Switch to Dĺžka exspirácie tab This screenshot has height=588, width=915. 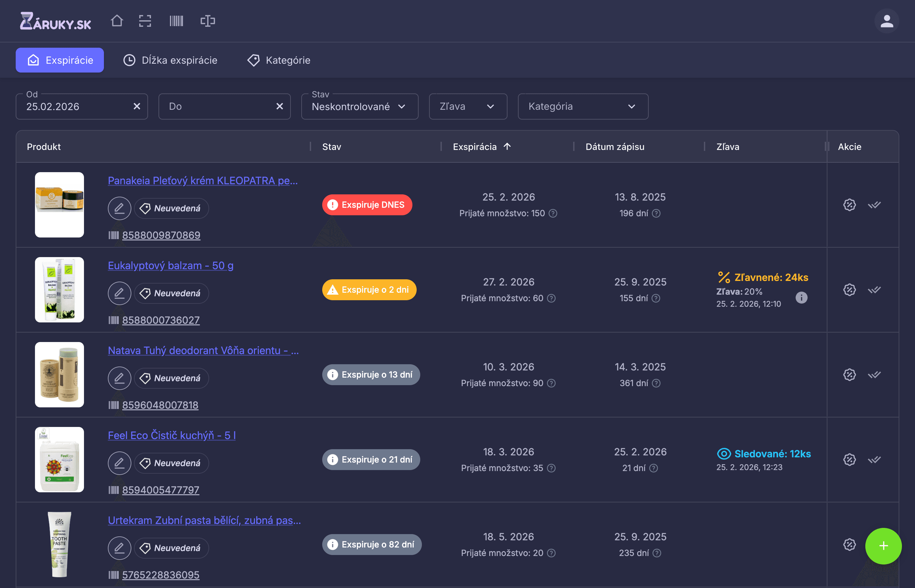click(x=170, y=60)
